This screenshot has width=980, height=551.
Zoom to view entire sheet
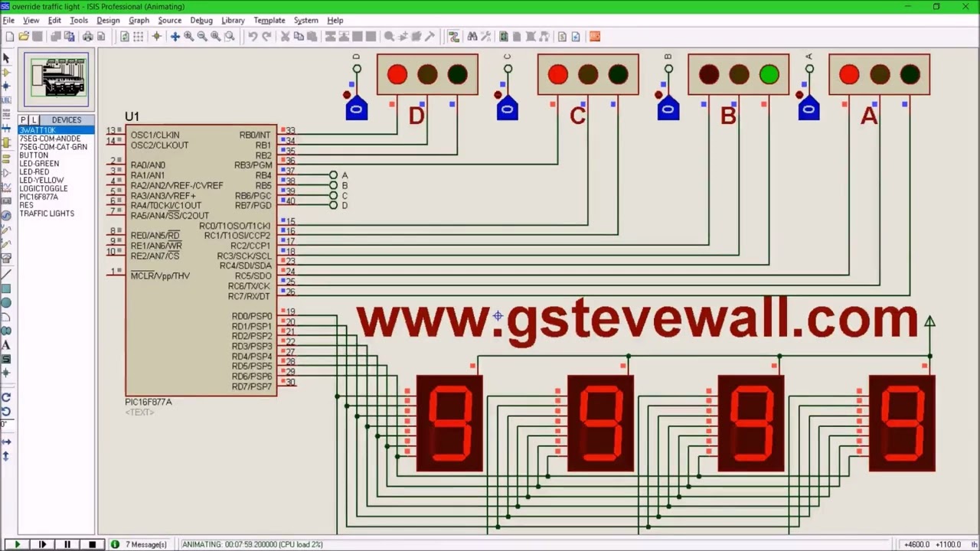pos(215,36)
